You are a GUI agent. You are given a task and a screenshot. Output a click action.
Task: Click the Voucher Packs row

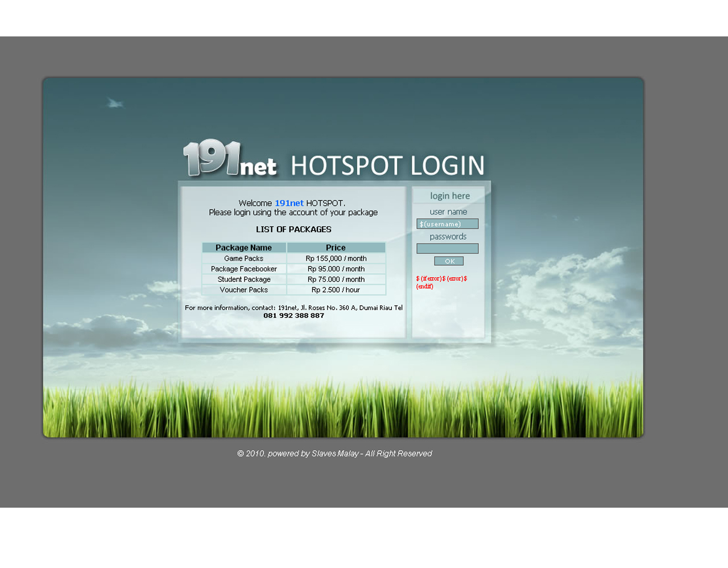[x=243, y=290]
